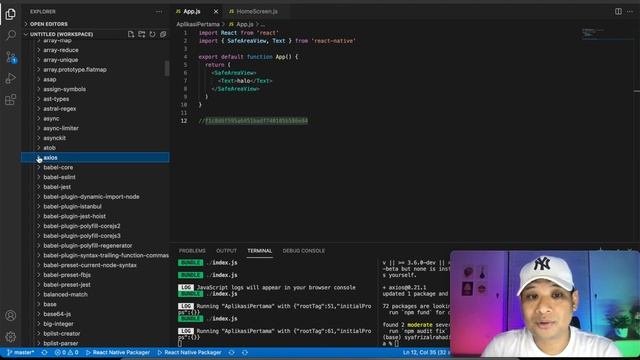The image size is (640, 360).
Task: Start first React Native Packager in status bar
Action: click(118, 352)
